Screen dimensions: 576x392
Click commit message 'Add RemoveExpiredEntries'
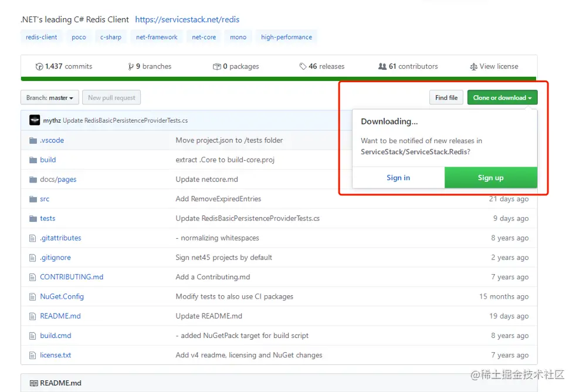pyautogui.click(x=218, y=199)
